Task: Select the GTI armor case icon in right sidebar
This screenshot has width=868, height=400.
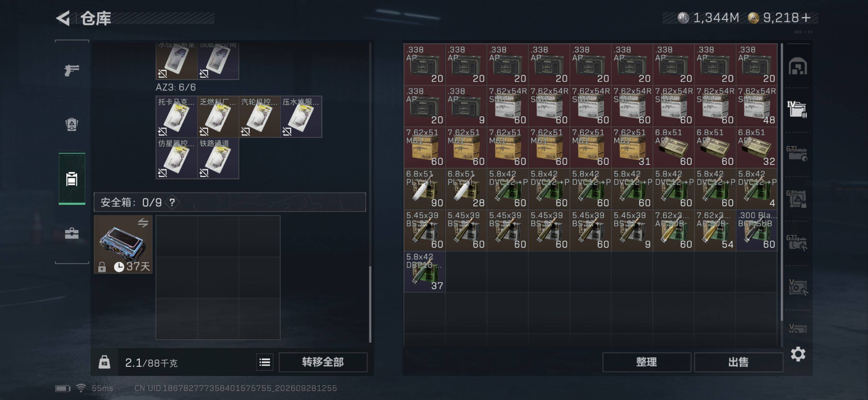Action: 797,199
